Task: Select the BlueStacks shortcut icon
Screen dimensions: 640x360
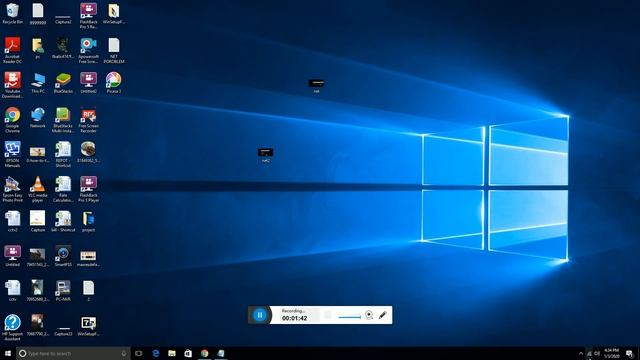Action: 63,83
